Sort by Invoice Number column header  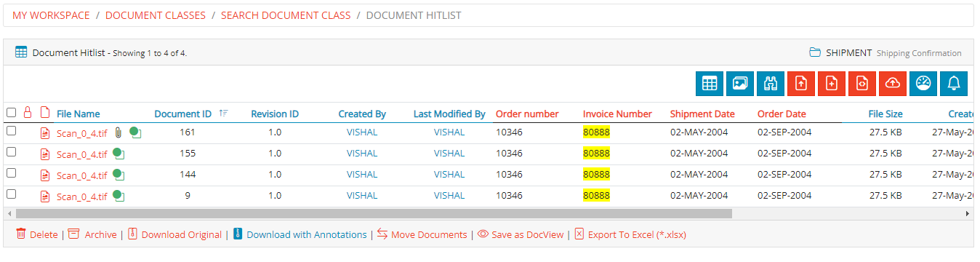coord(617,114)
